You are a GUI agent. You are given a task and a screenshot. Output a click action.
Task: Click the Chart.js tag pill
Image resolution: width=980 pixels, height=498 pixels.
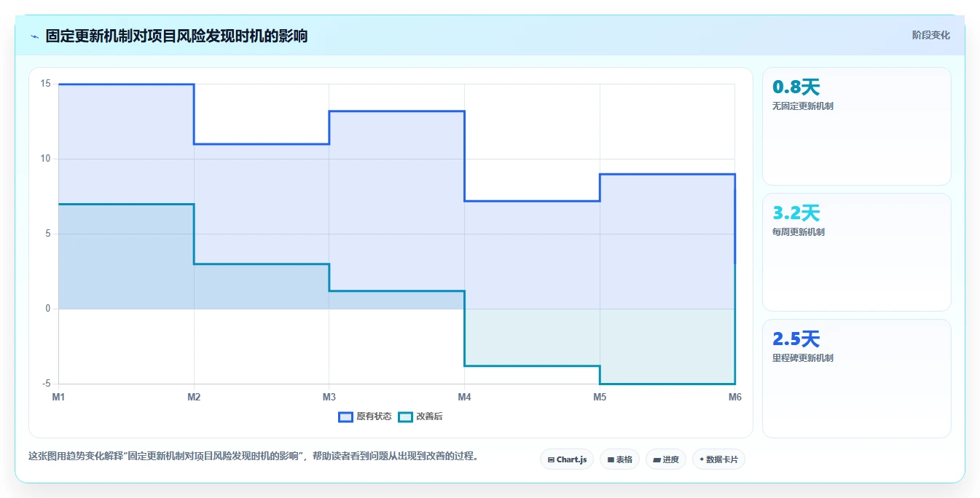(567, 459)
